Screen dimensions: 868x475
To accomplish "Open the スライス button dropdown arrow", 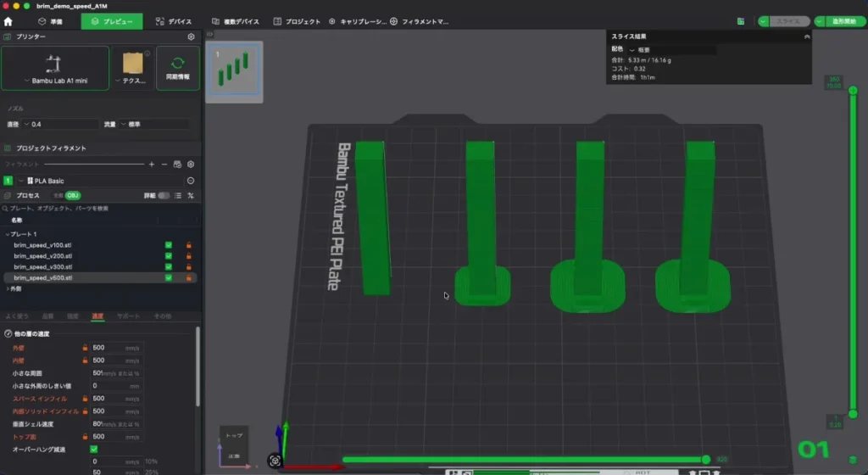I will click(764, 21).
